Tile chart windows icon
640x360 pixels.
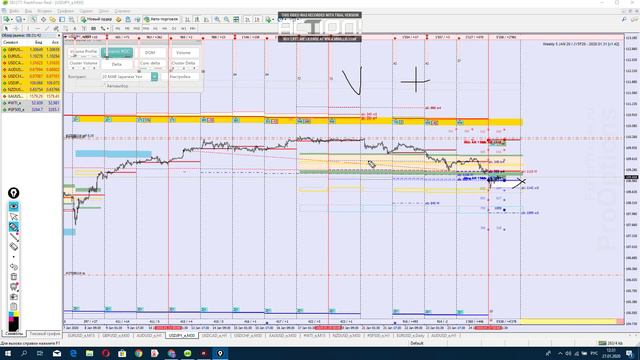tap(236, 19)
